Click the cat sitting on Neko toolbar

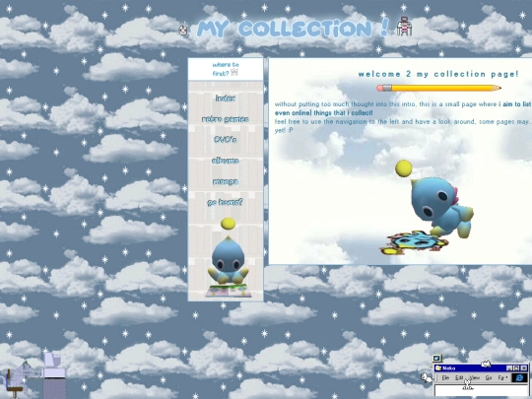click(x=468, y=384)
